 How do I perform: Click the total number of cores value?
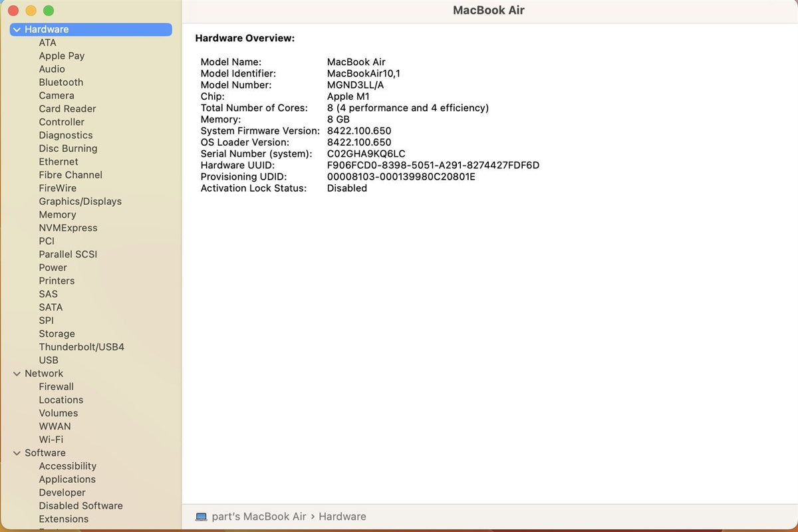(408, 108)
